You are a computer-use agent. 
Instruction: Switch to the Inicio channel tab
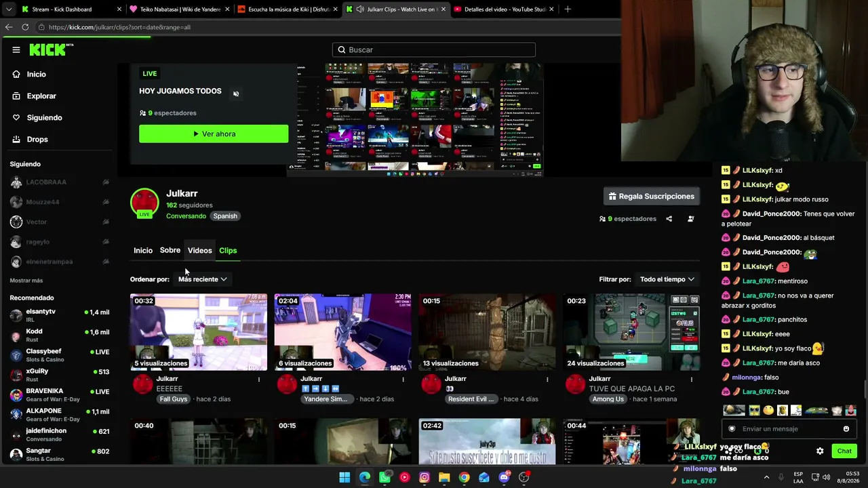pos(143,251)
